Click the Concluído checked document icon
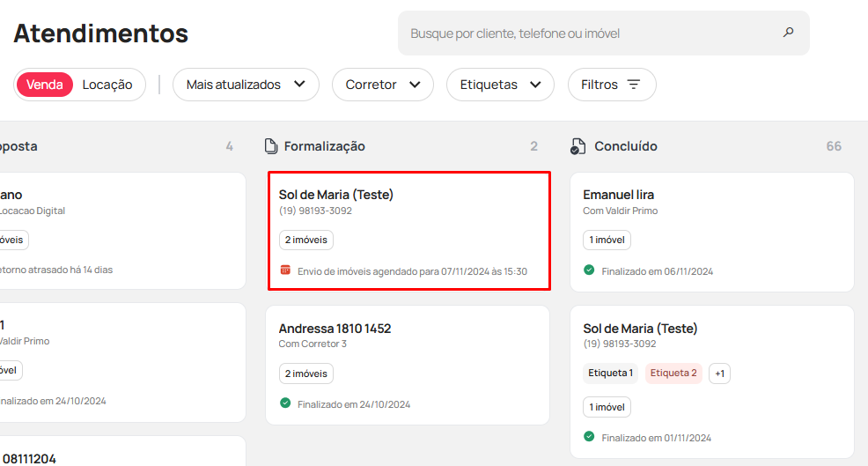Screen dimensions: 868x466 577,146
